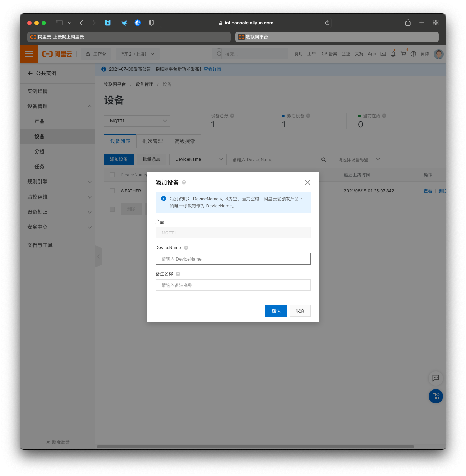466x476 pixels.
Task: Click help icon next to DeviceName label
Action: [186, 248]
